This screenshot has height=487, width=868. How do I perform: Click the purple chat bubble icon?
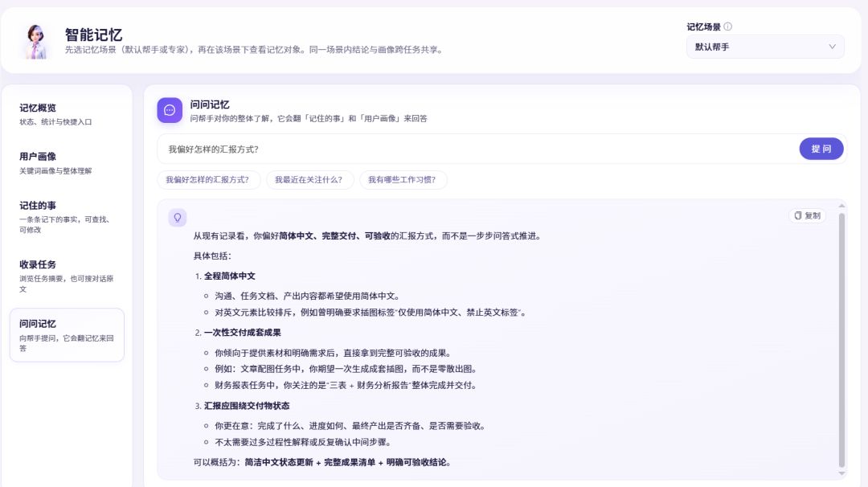tap(170, 110)
